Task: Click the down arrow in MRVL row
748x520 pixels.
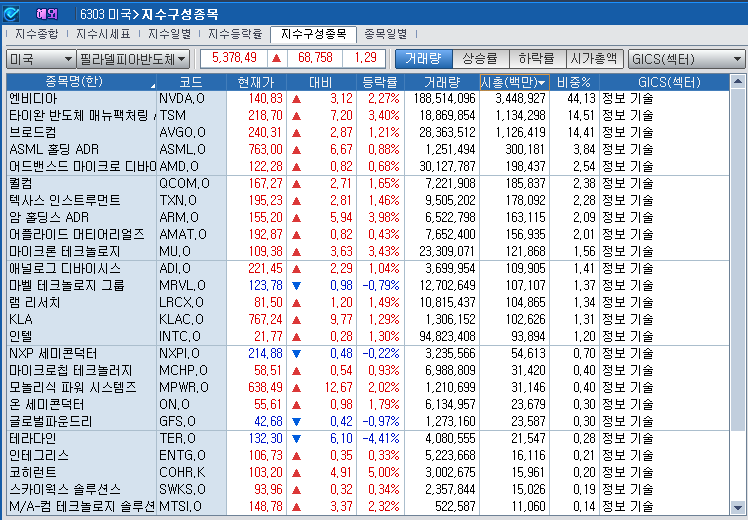Action: (x=296, y=286)
